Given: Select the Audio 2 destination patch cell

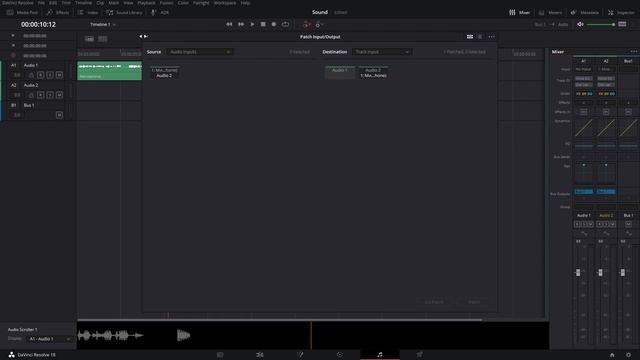Looking at the screenshot, I should click(373, 73).
